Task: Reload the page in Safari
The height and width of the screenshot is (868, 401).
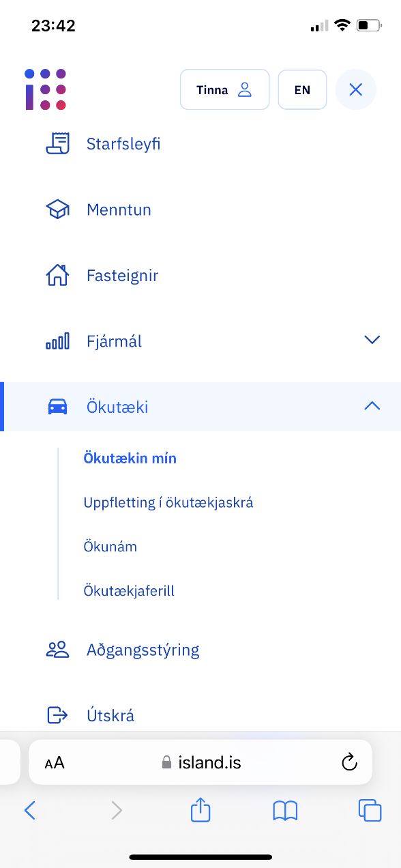Action: pos(349,762)
